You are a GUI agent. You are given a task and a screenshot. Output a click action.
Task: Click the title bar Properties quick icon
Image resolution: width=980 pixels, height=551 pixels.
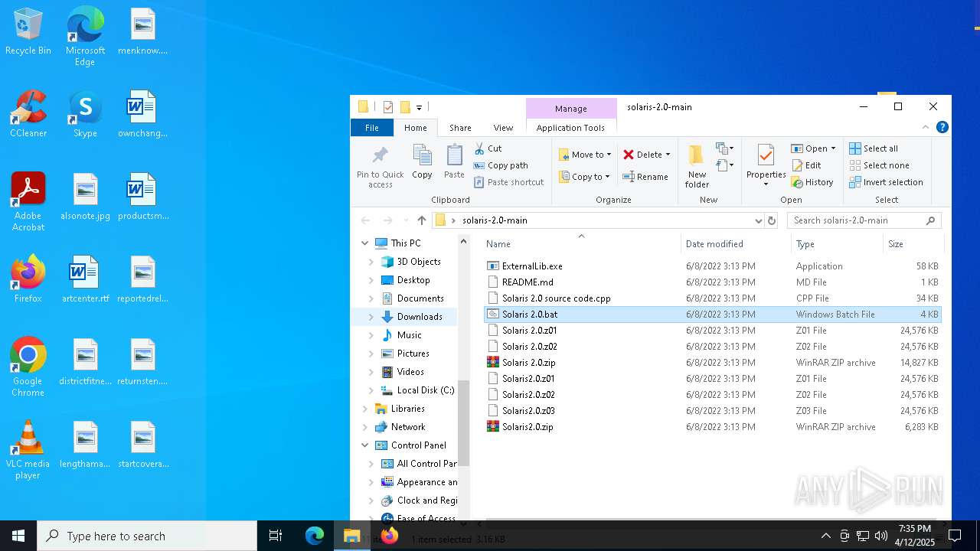coord(388,107)
